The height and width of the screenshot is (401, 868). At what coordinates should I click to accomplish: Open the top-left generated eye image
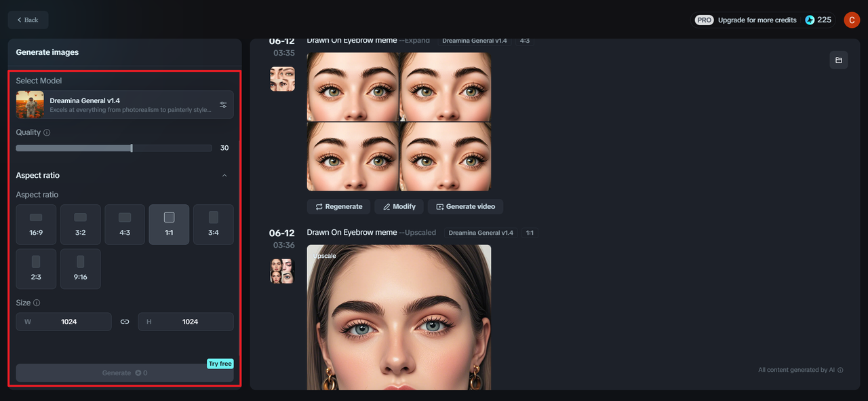353,87
